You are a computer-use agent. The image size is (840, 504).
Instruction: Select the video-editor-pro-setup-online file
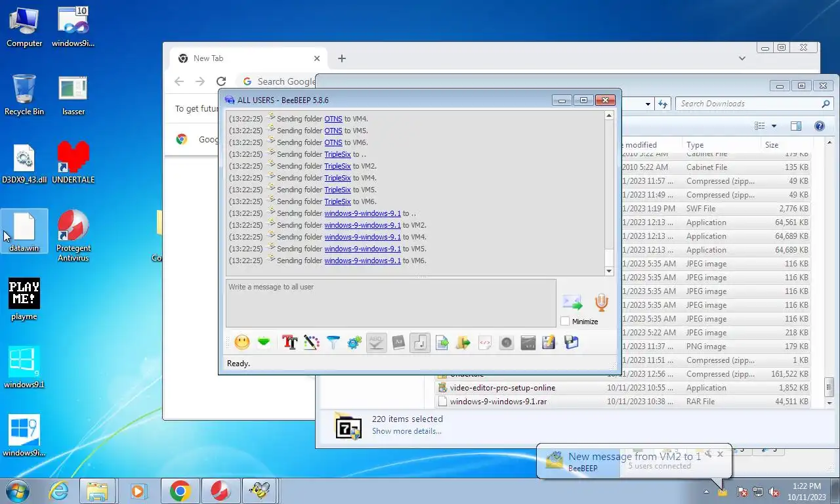coord(503,387)
